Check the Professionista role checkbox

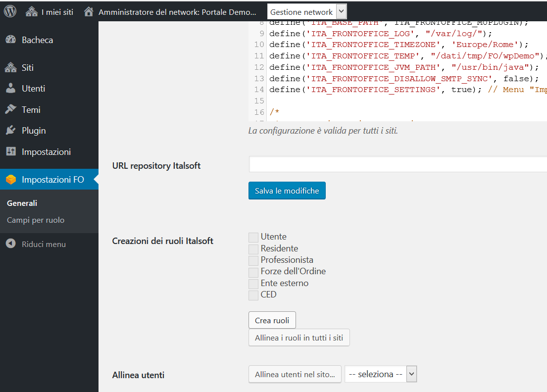253,260
